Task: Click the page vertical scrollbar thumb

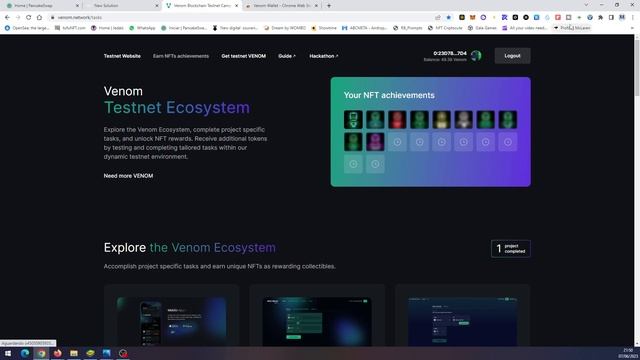Action: coord(637,68)
